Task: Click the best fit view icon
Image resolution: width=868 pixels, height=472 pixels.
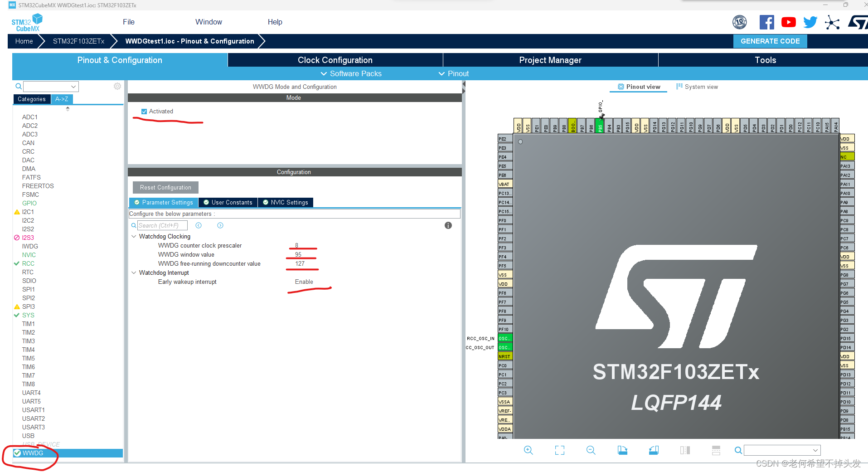Action: pyautogui.click(x=559, y=450)
